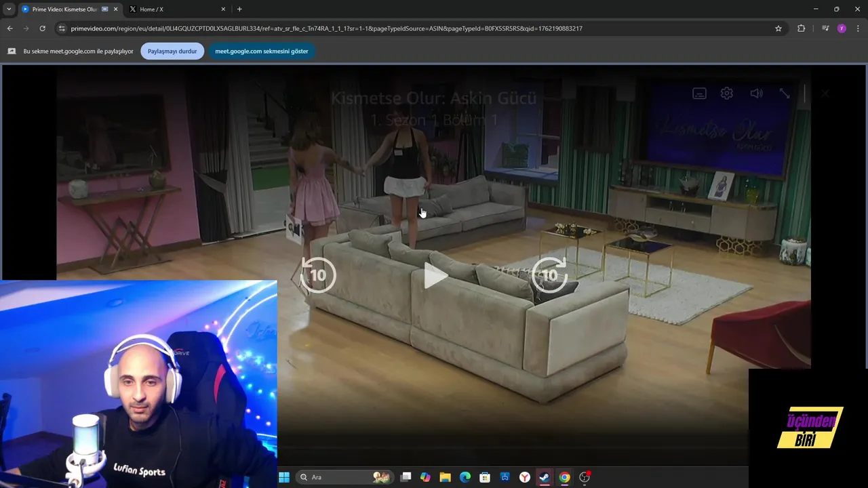The width and height of the screenshot is (868, 488).
Task: Open the Chrome three-dot menu
Action: 858,28
